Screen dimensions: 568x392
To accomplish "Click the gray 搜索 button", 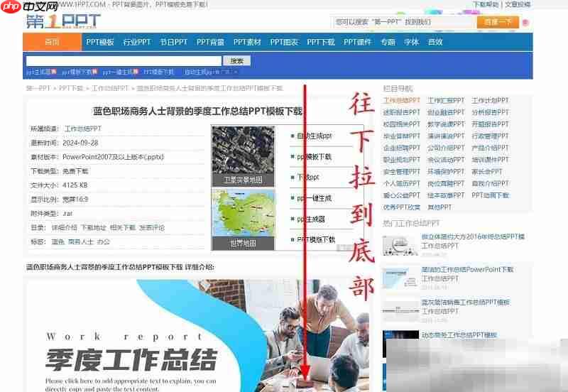I will point(236,61).
